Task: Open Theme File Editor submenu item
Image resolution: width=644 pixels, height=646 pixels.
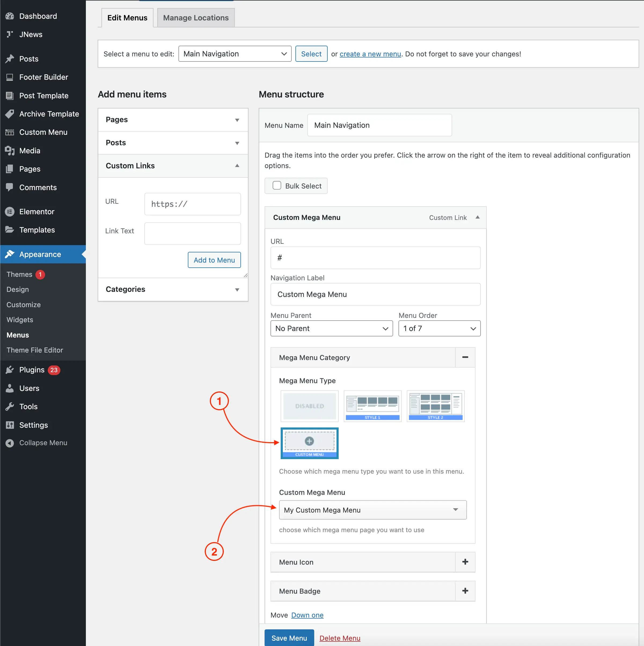Action: pos(35,350)
